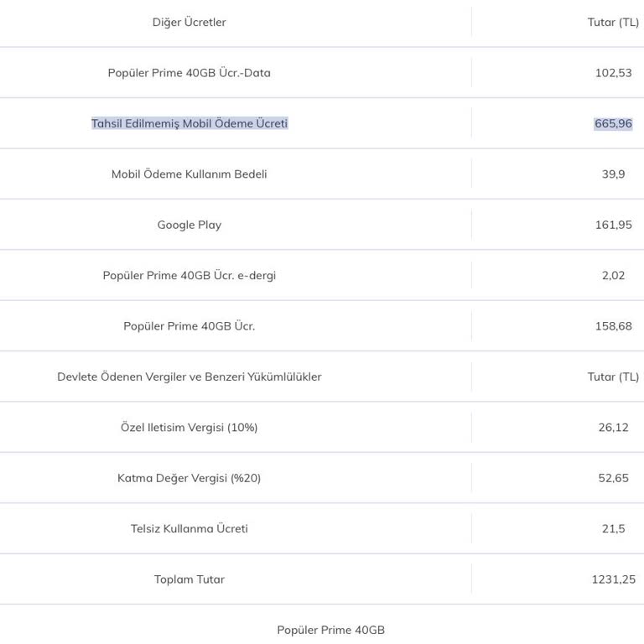644x644 pixels.
Task: Click the Mobil Ödeme Kullanım Bedeli label
Action: click(x=189, y=174)
